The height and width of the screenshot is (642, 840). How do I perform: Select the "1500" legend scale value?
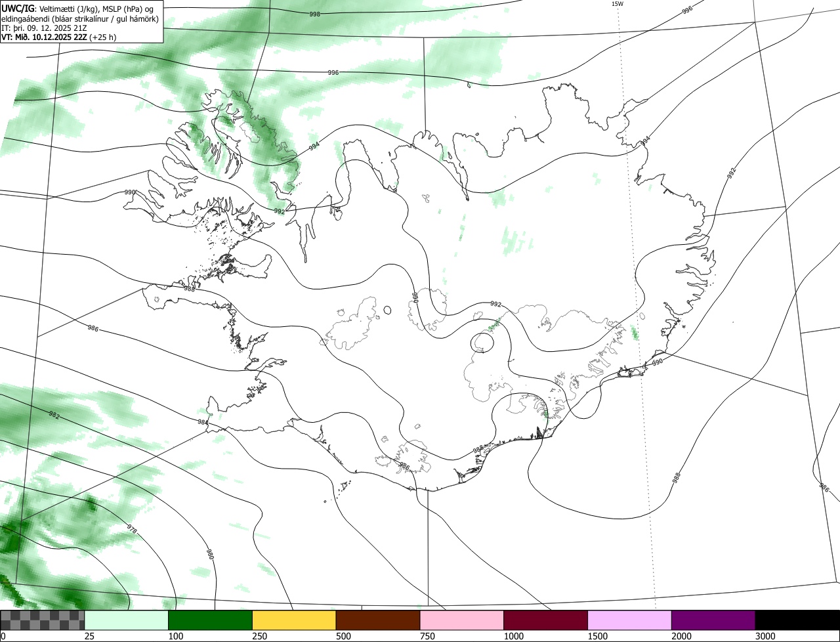tap(598, 636)
